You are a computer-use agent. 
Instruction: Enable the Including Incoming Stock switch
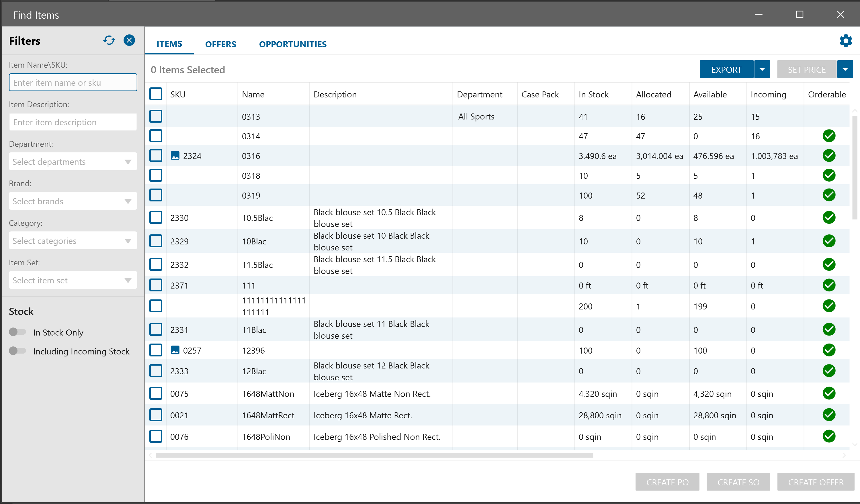17,351
